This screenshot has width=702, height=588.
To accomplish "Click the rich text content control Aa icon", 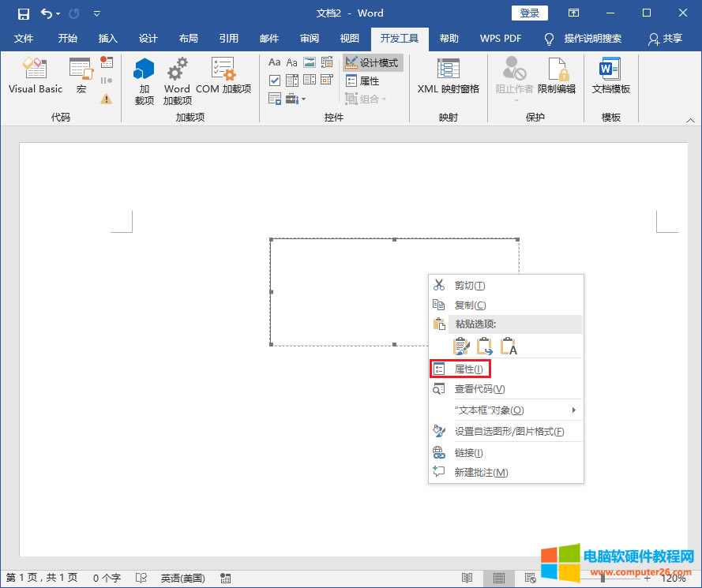I will (x=274, y=62).
